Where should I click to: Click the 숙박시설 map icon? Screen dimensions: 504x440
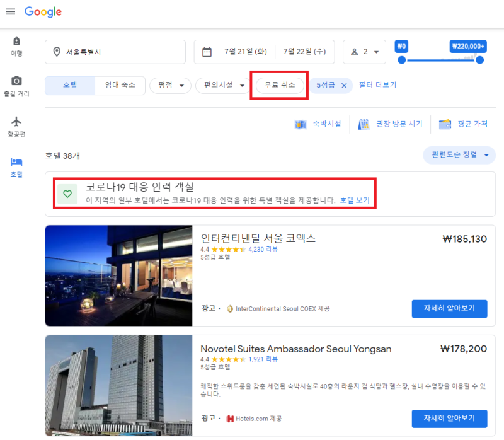[301, 124]
